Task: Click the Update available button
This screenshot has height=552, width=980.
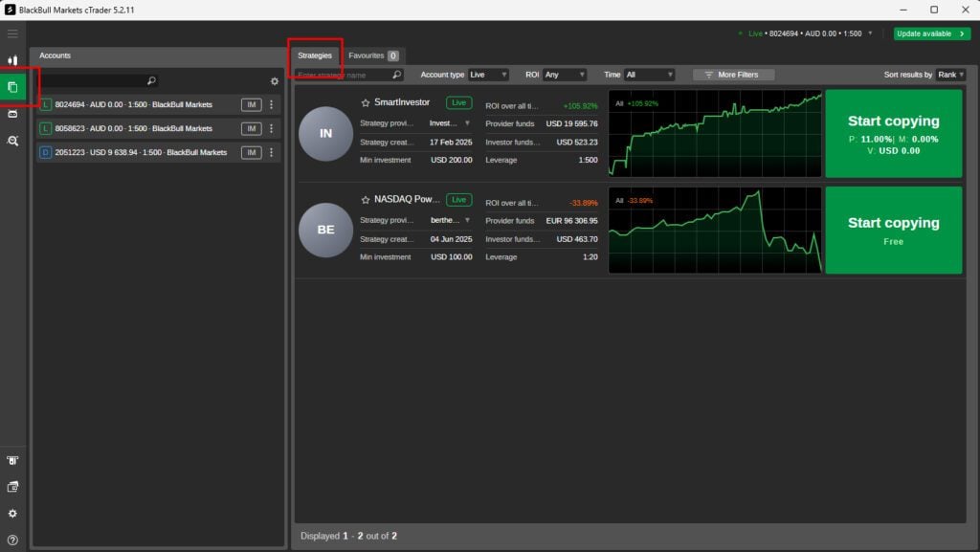Action: pos(932,33)
